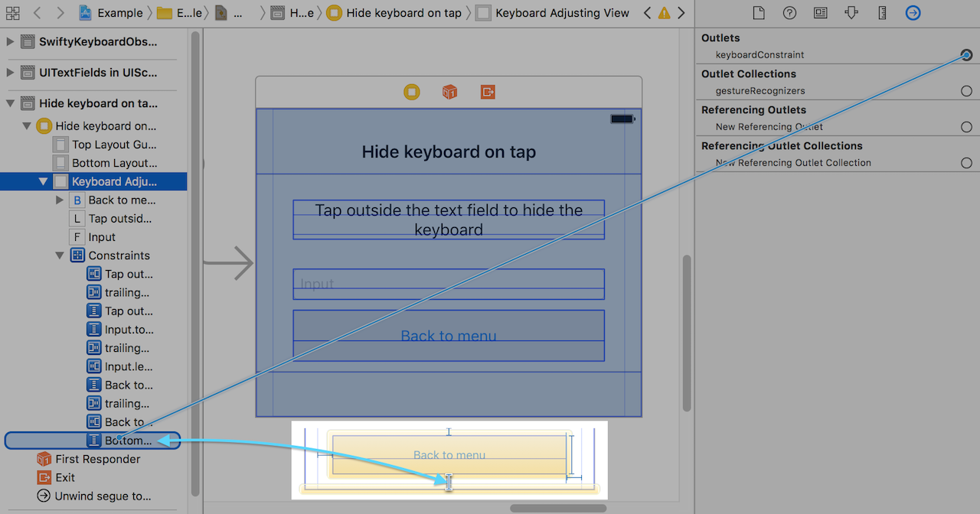Select the First Responder cube in scene dock
Screen dimensions: 980x514
(449, 93)
